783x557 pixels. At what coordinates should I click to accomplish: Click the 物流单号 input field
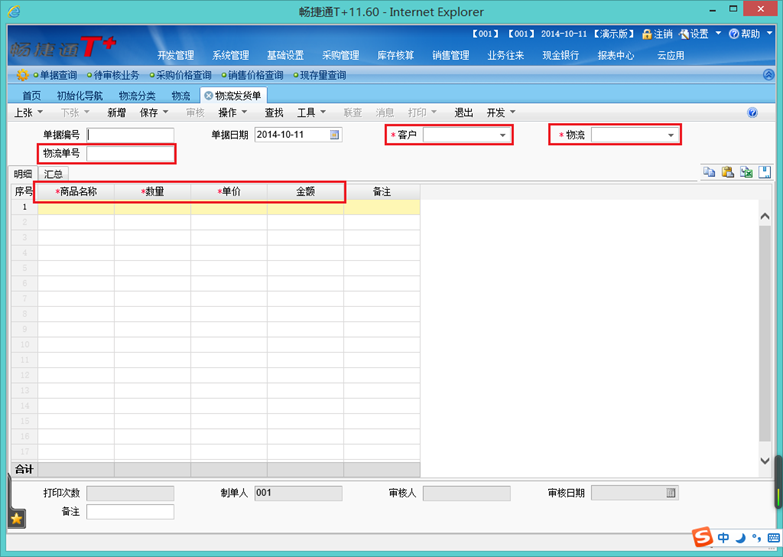(130, 153)
